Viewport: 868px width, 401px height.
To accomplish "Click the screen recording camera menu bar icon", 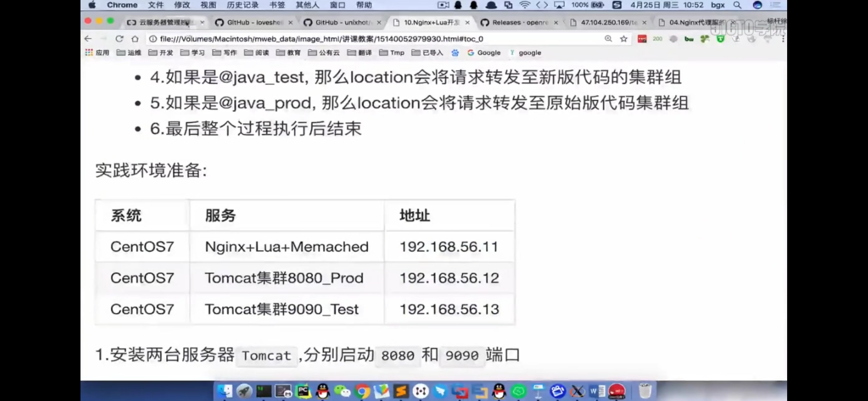I will tap(443, 5).
